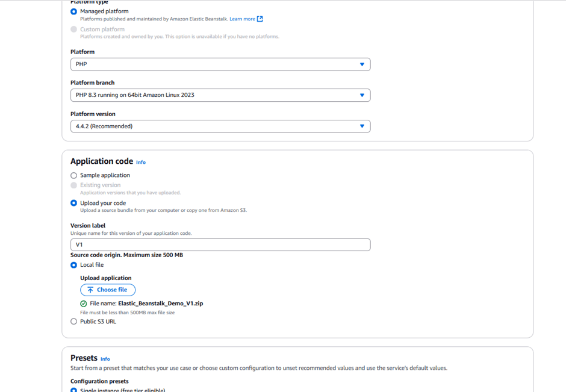The width and height of the screenshot is (566, 392).
Task: Click the external link icon beside Learn more
Action: [x=260, y=19]
